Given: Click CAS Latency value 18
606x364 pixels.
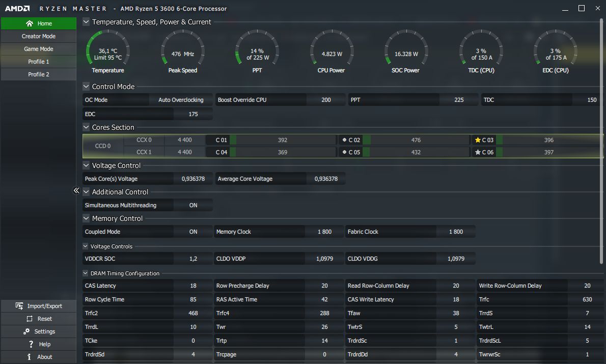Looking at the screenshot, I should point(193,286).
